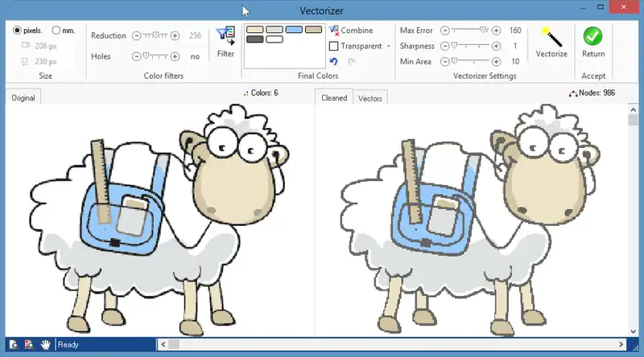The image size is (644, 357).
Task: Click the plus button for Holes
Action: tap(175, 57)
